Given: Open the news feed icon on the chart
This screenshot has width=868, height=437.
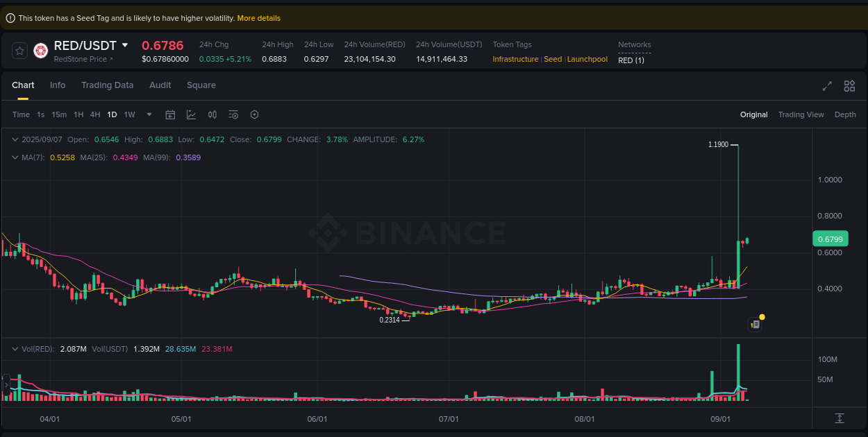Looking at the screenshot, I should 755,324.
